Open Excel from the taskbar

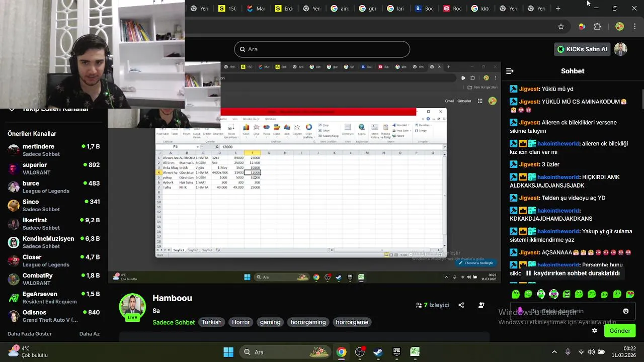point(415,352)
